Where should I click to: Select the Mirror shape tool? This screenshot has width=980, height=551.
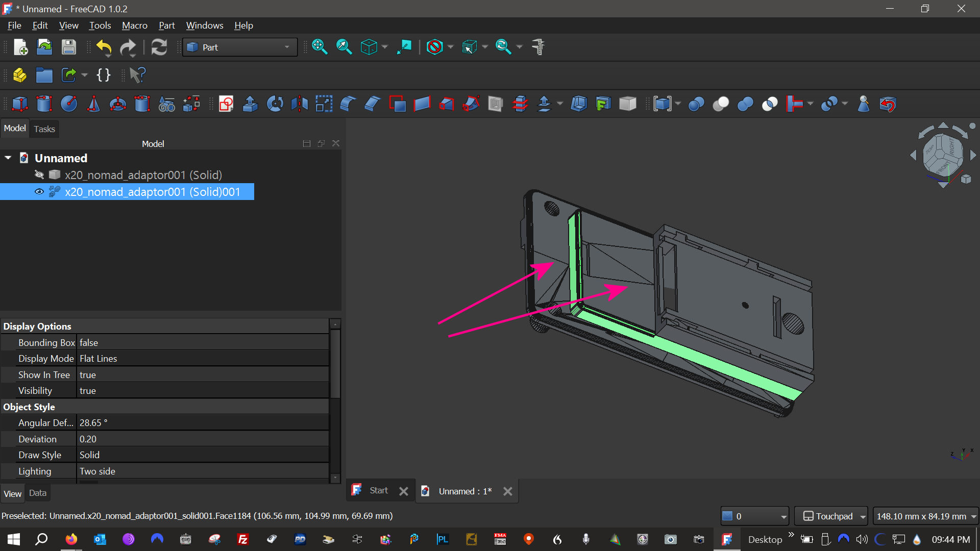click(300, 104)
